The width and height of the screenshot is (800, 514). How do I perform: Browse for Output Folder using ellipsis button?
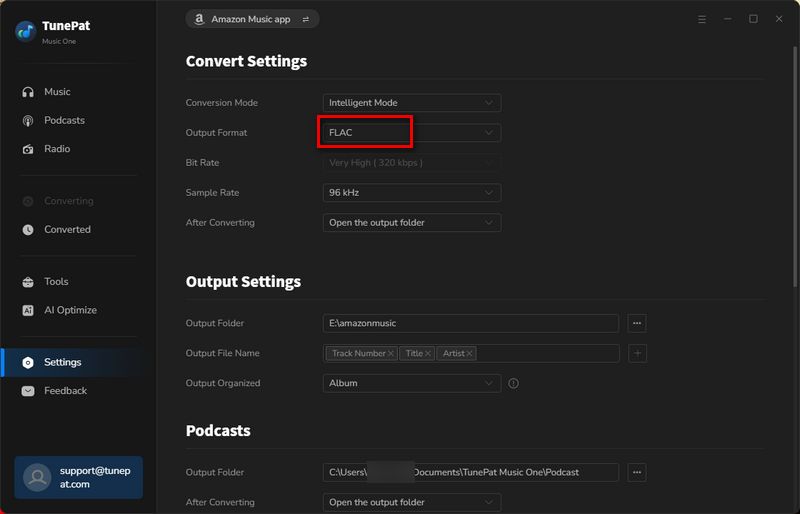[637, 324]
